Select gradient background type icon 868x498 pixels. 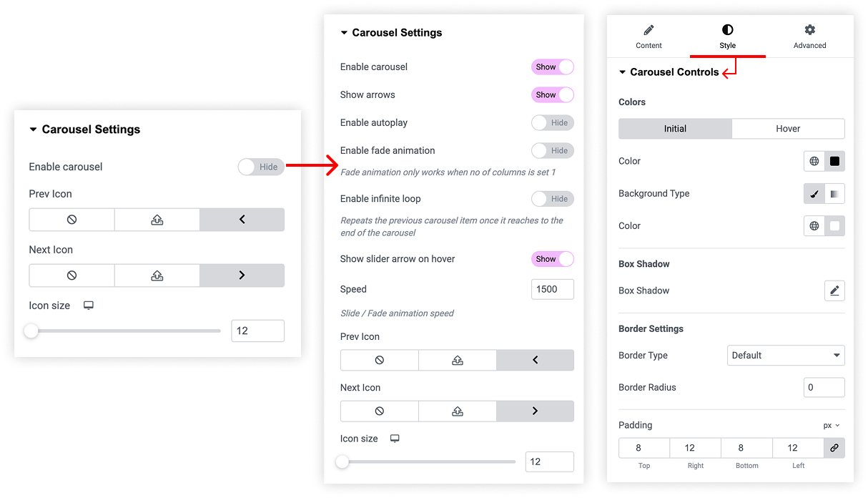click(x=834, y=194)
